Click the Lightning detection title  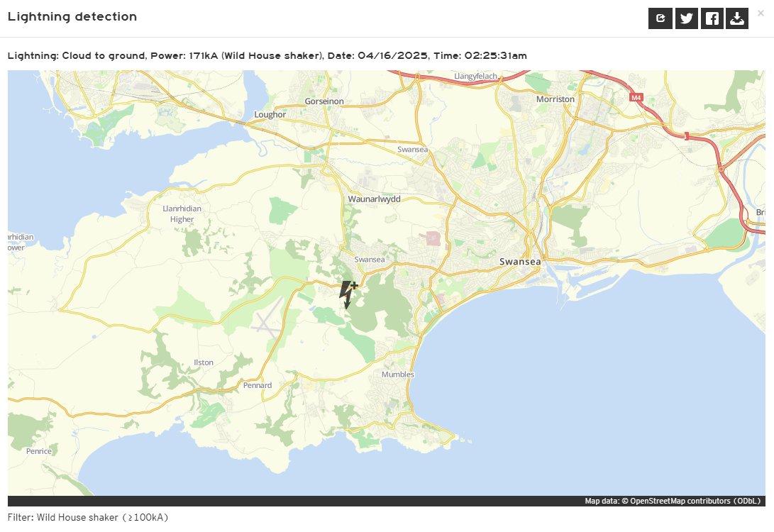[x=72, y=16]
